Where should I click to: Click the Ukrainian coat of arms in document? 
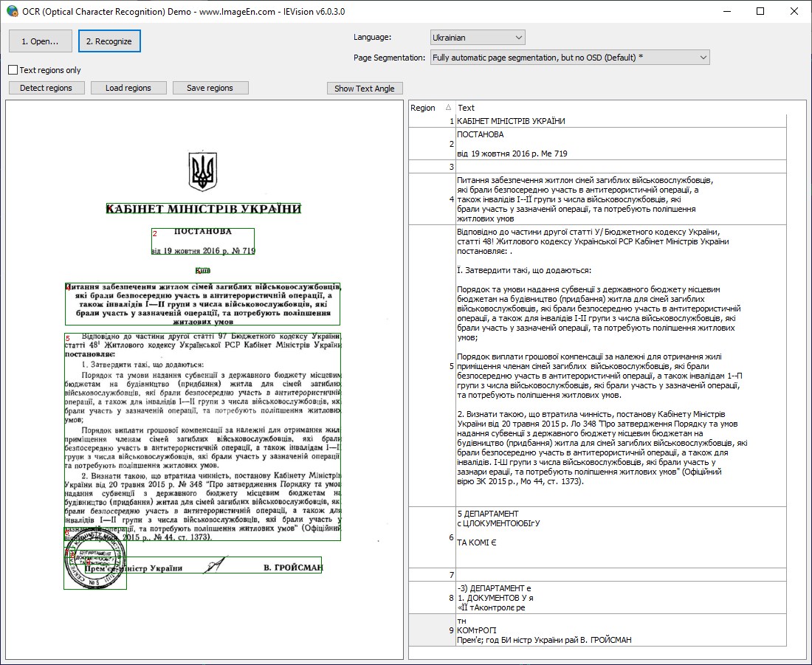pos(202,171)
